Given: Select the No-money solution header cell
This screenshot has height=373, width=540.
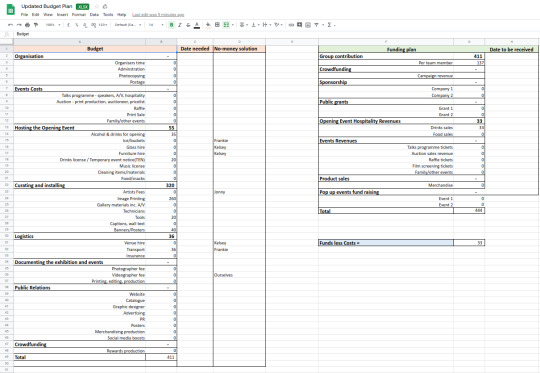Looking at the screenshot, I should [239, 49].
